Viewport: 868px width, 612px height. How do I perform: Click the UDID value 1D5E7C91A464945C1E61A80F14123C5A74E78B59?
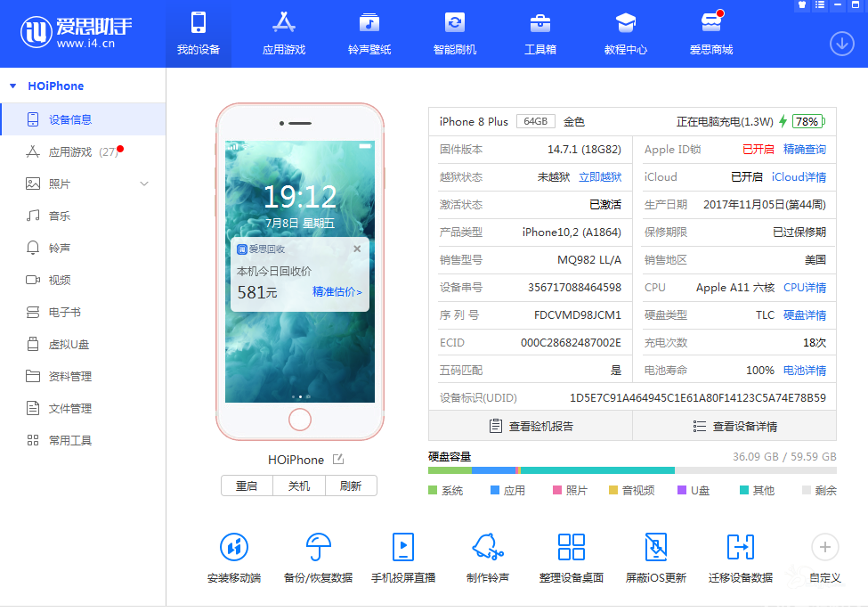point(697,397)
